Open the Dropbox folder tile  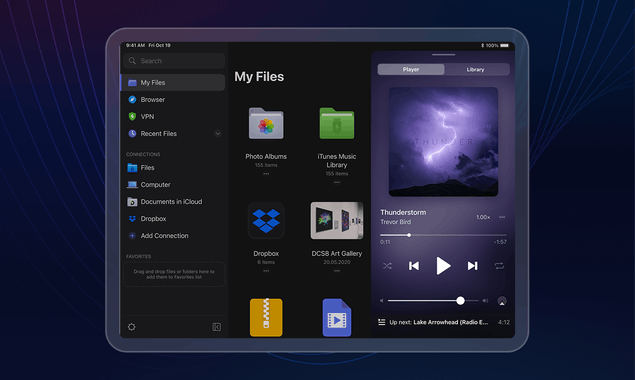[266, 220]
